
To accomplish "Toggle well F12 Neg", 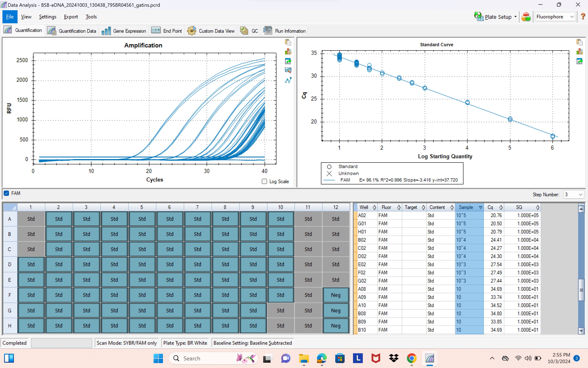I will [336, 295].
